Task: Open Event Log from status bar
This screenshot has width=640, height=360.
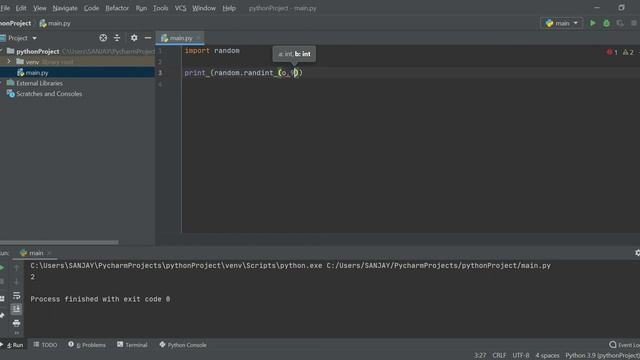Action: 624,345
